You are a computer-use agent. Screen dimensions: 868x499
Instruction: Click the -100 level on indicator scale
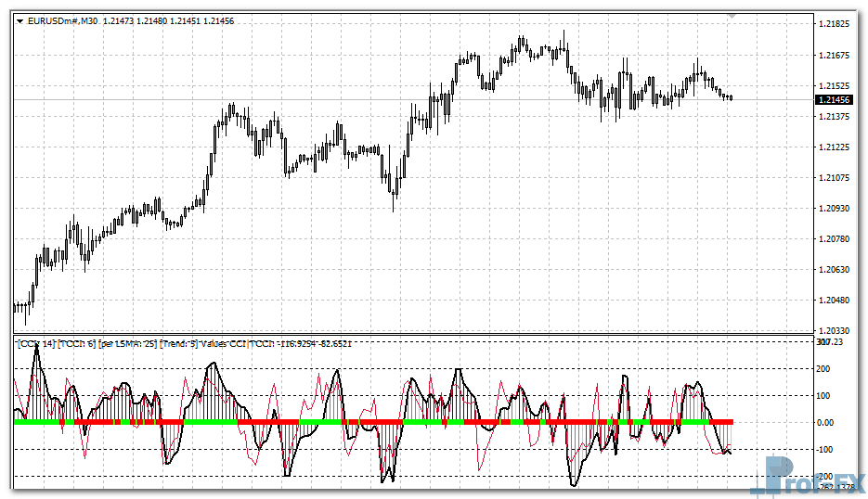823,450
